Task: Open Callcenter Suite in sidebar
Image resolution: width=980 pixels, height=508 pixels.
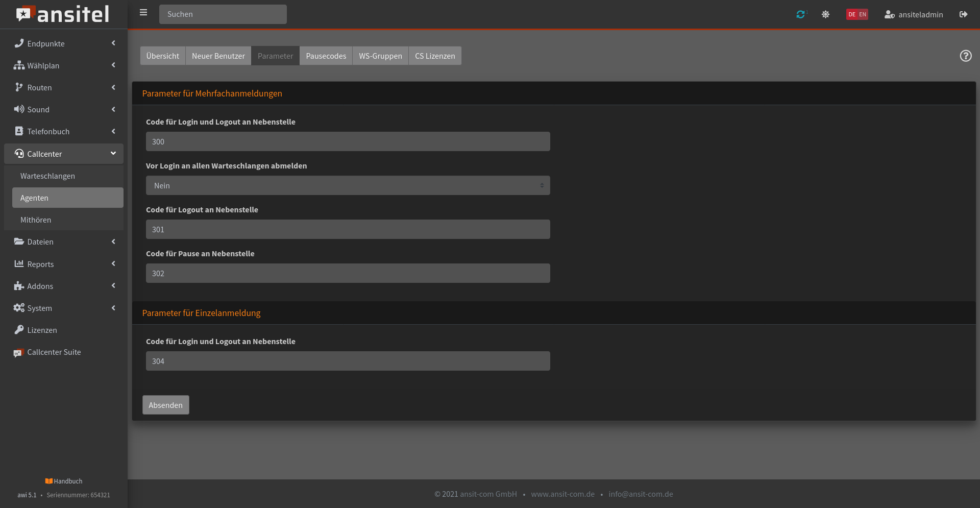Action: pos(54,352)
